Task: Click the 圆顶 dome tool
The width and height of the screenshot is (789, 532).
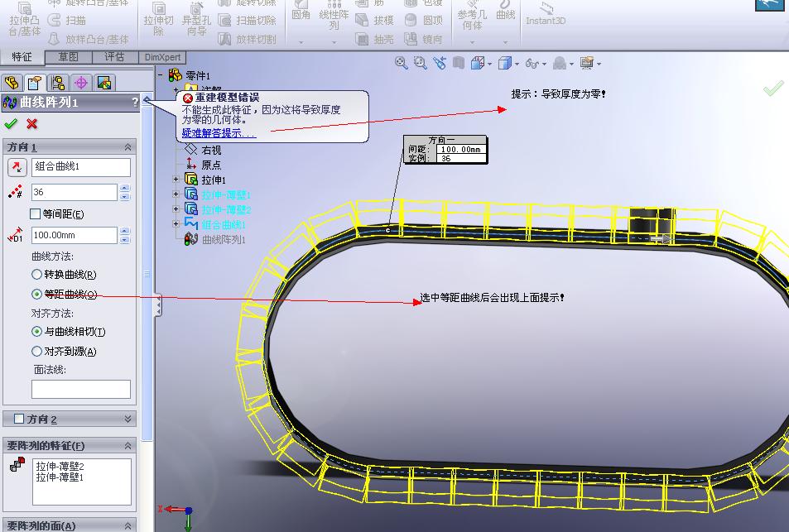Action: (x=424, y=20)
